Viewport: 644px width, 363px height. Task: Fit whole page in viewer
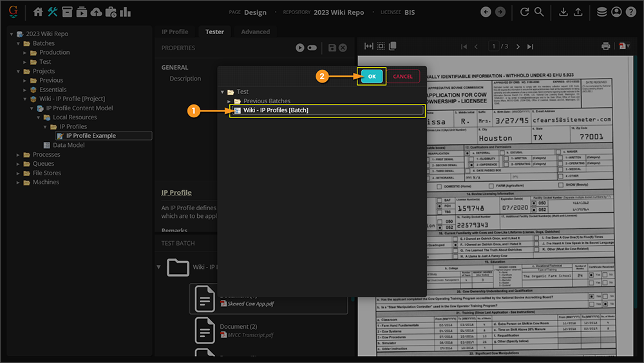pos(381,46)
